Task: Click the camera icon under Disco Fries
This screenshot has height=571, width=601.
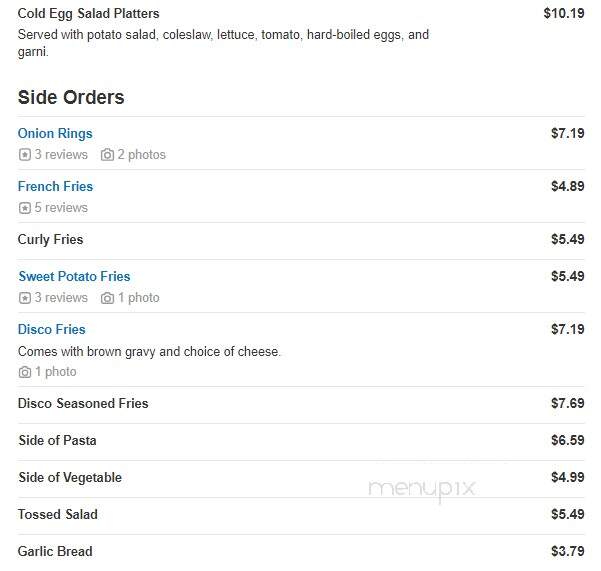Action: click(x=25, y=372)
